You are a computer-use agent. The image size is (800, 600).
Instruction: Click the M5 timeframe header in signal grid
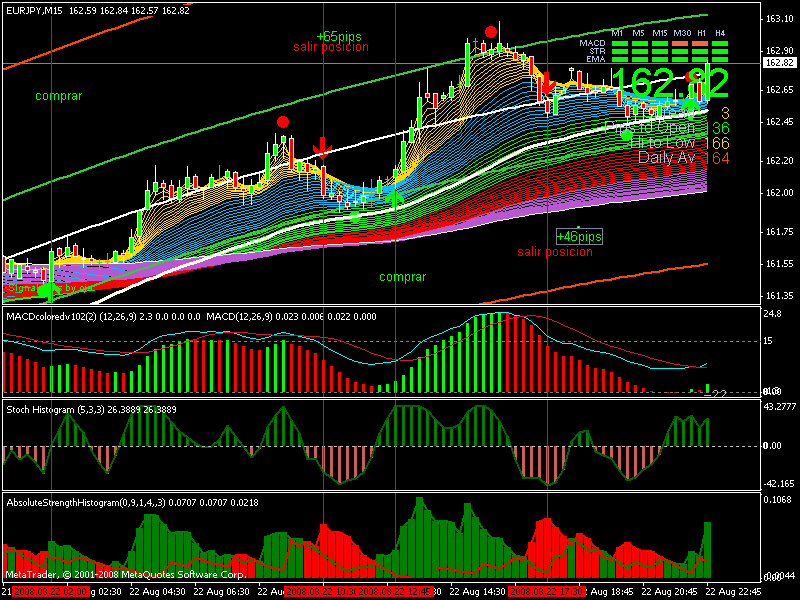(638, 34)
